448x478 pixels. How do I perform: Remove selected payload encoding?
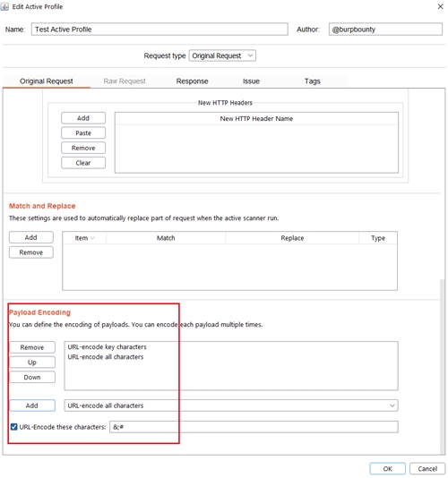pos(32,347)
